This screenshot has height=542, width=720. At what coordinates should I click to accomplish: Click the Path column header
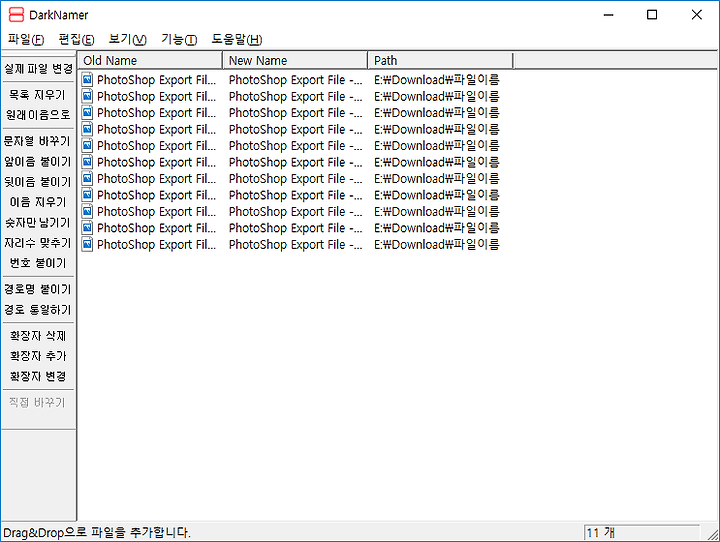[440, 61]
